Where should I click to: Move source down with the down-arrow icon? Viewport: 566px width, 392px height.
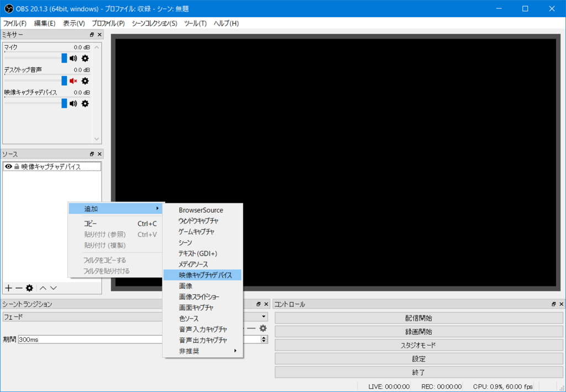pos(53,288)
